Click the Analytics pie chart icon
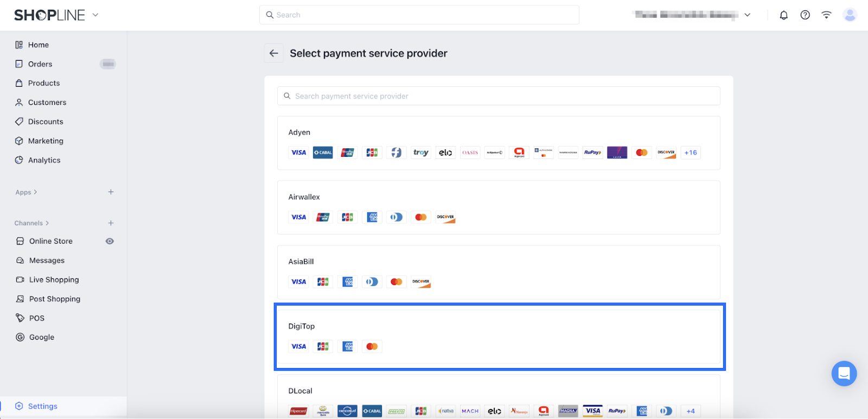The height and width of the screenshot is (419, 868). [x=19, y=160]
